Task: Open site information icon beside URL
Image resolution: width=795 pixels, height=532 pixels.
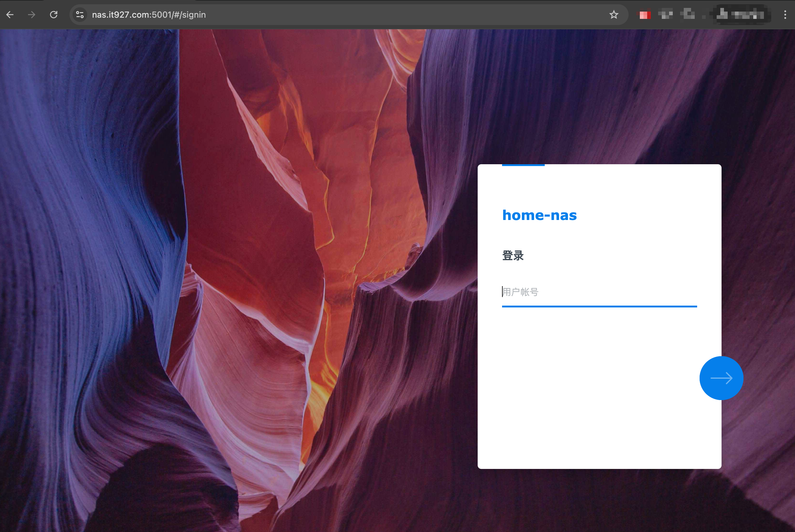Action: (80, 15)
